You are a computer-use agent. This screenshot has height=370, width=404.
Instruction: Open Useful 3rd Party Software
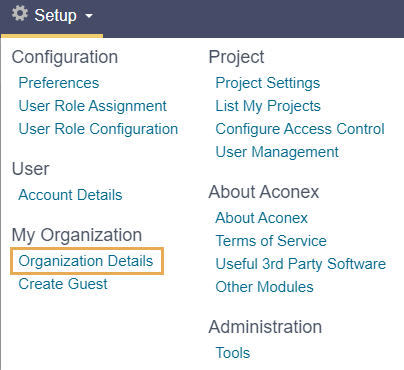[301, 264]
